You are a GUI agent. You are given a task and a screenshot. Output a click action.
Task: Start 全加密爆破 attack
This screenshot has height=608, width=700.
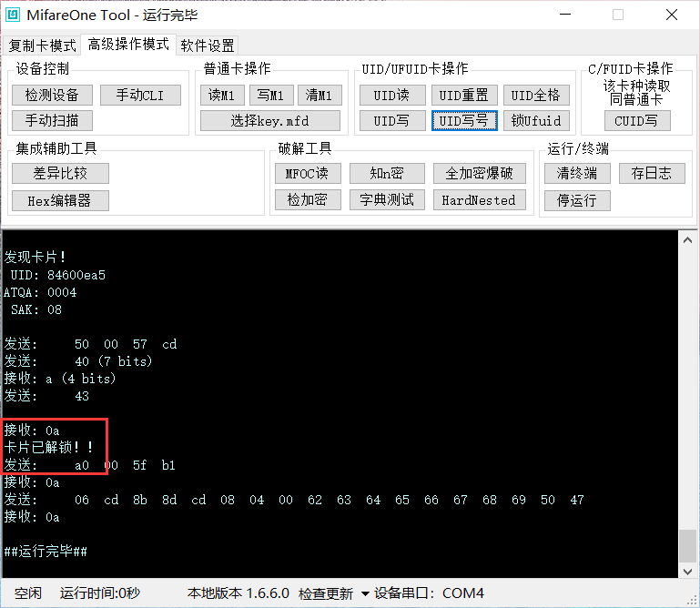coord(480,173)
